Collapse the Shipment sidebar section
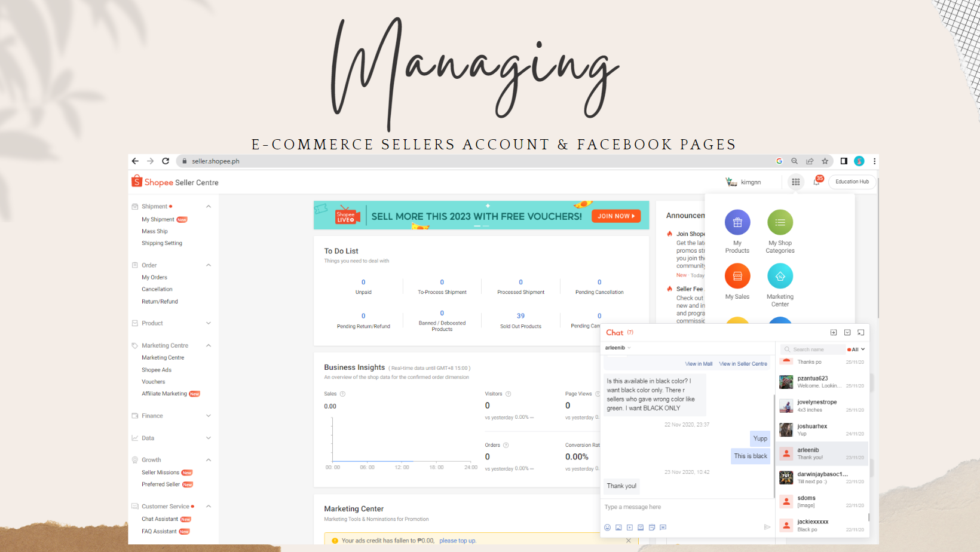The height and width of the screenshot is (552, 980). click(209, 207)
